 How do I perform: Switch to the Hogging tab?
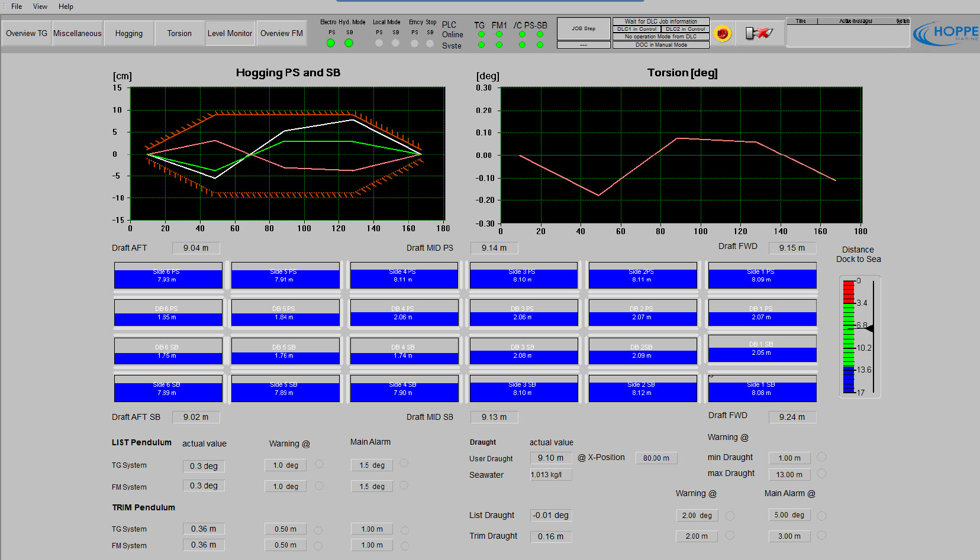129,34
